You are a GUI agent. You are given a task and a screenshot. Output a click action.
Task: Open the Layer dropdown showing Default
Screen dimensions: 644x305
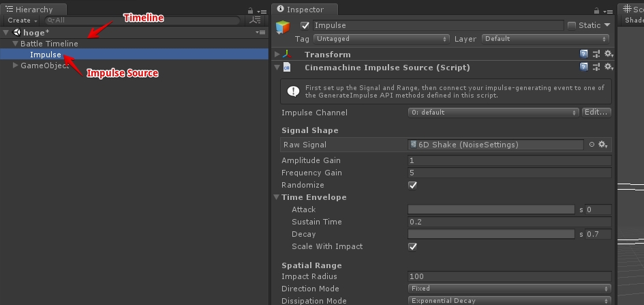coord(545,39)
